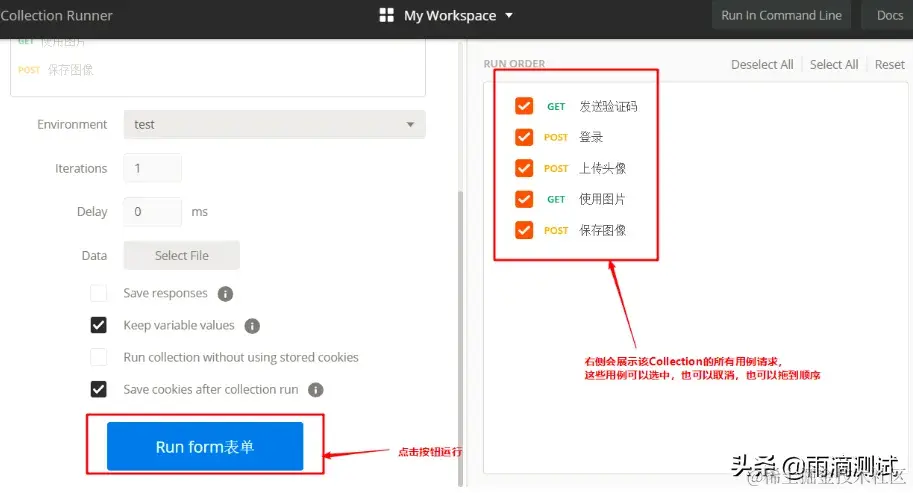Click the workspace grid icon

[387, 15]
